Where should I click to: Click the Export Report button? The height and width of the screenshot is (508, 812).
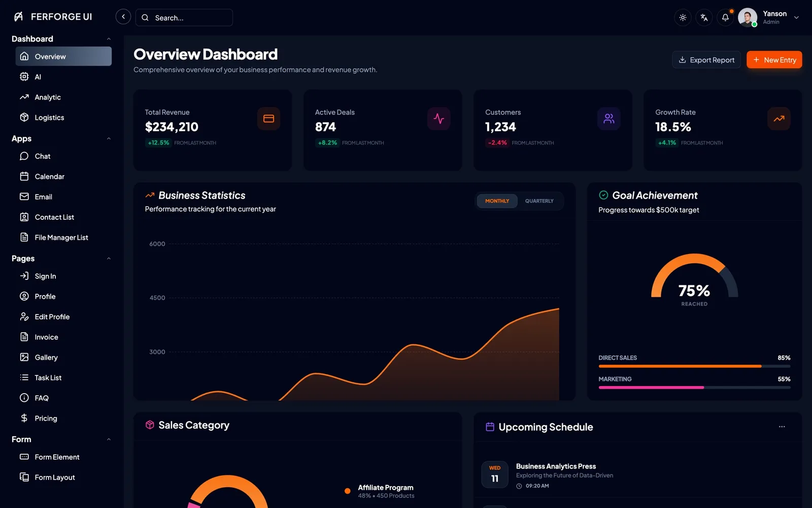(706, 60)
